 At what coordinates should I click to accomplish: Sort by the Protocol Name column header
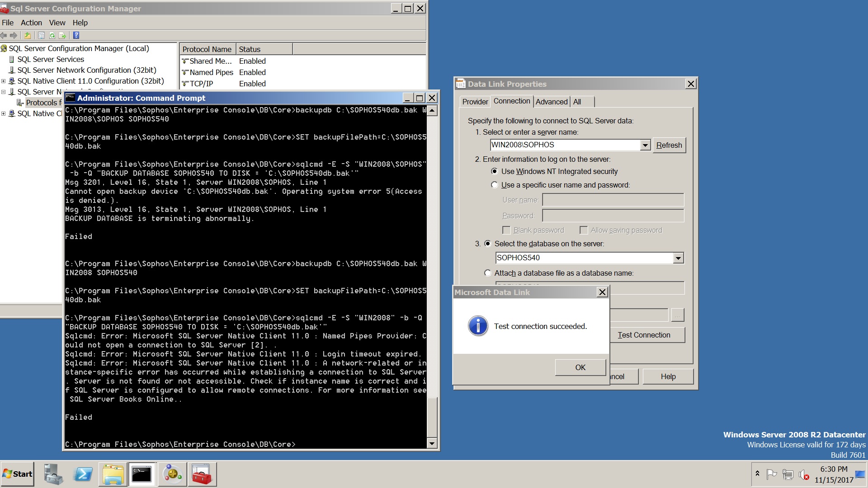tap(208, 49)
